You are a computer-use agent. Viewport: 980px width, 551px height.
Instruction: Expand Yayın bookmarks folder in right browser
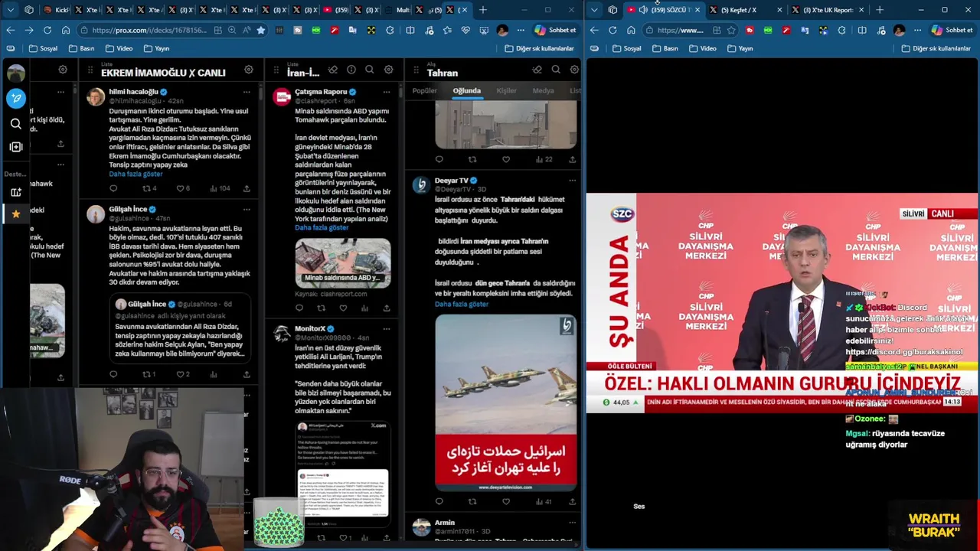tap(740, 48)
